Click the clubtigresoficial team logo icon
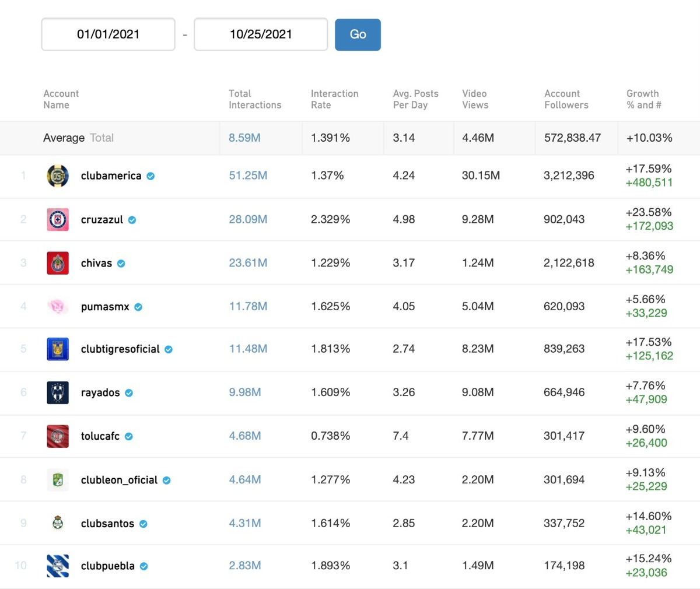The width and height of the screenshot is (700, 589). click(x=58, y=349)
